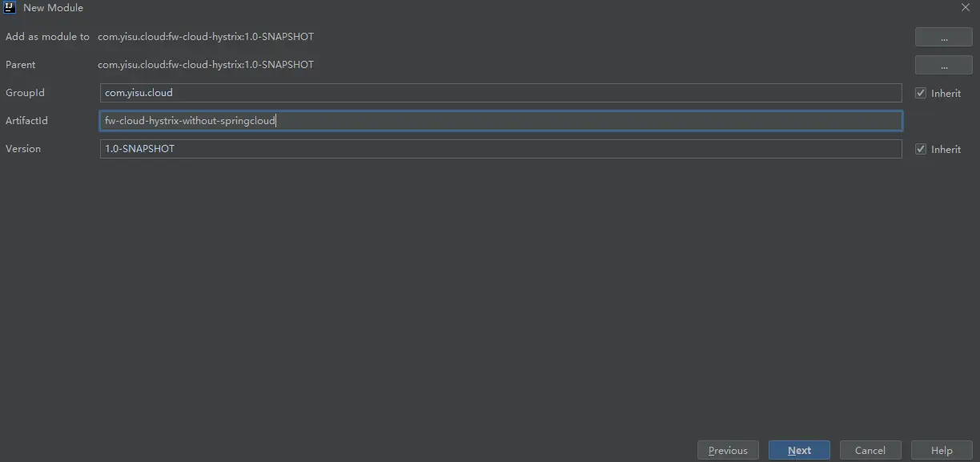Open Help for the New Module wizard
The height and width of the screenshot is (462, 980).
click(942, 450)
